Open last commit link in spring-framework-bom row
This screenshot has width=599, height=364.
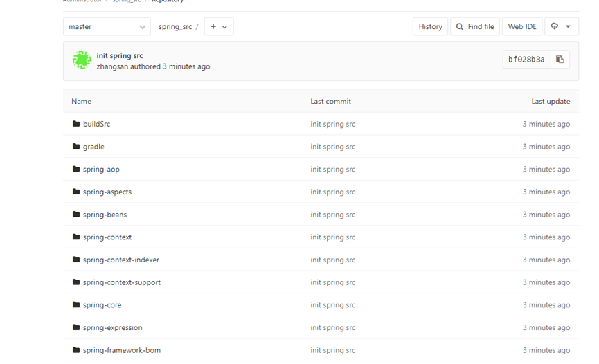[332, 350]
